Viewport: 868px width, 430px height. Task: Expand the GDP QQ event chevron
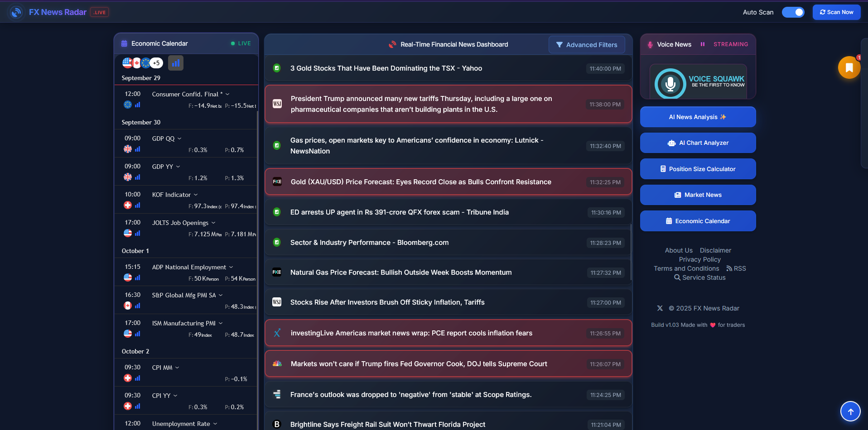(179, 139)
